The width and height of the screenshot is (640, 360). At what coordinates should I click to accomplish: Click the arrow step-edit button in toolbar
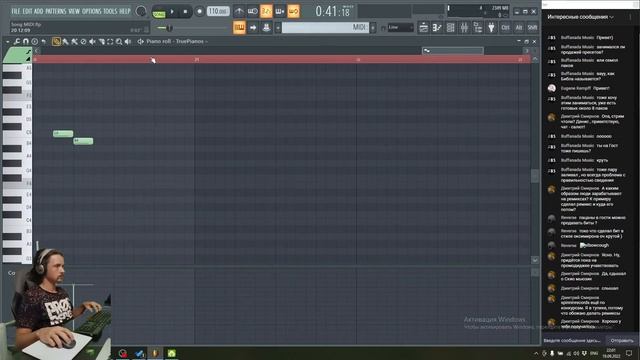[x=253, y=27]
